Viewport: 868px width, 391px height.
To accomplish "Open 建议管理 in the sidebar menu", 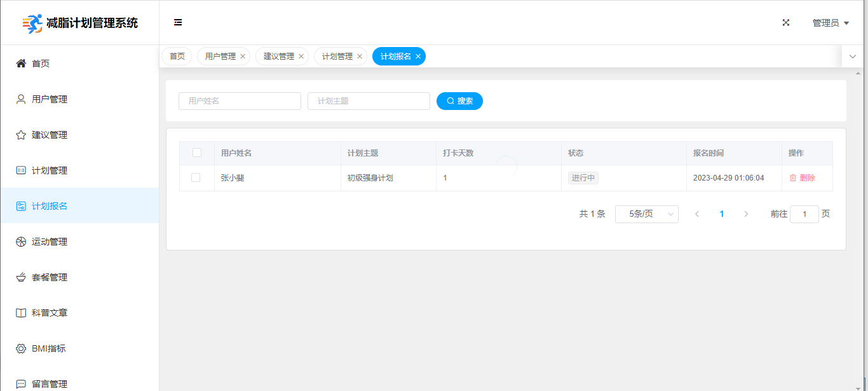I will pyautogui.click(x=79, y=134).
